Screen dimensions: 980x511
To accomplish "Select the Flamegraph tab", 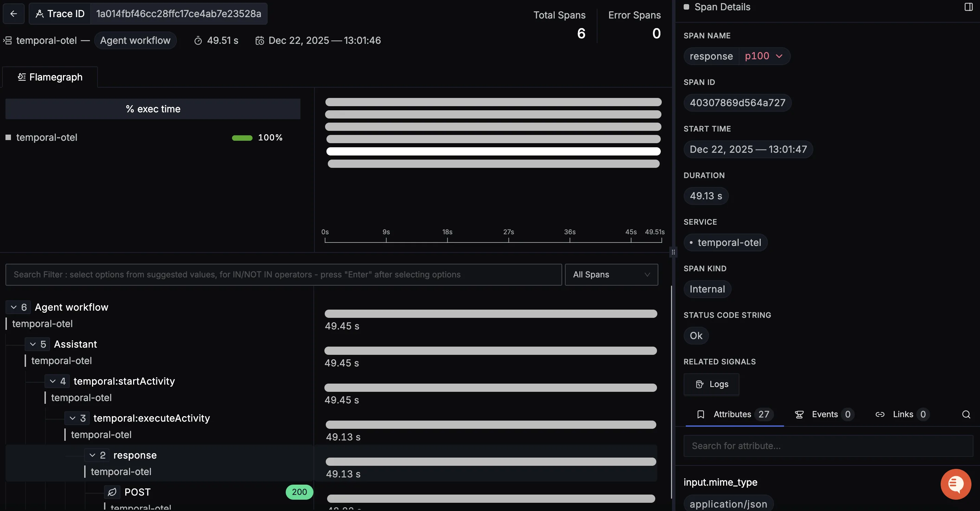I will pos(50,77).
